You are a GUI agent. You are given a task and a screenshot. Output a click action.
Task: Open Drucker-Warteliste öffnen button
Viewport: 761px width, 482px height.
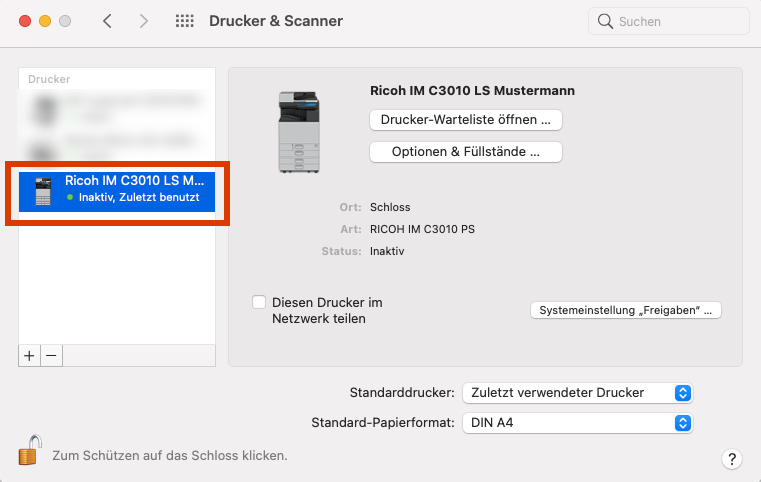click(x=466, y=120)
